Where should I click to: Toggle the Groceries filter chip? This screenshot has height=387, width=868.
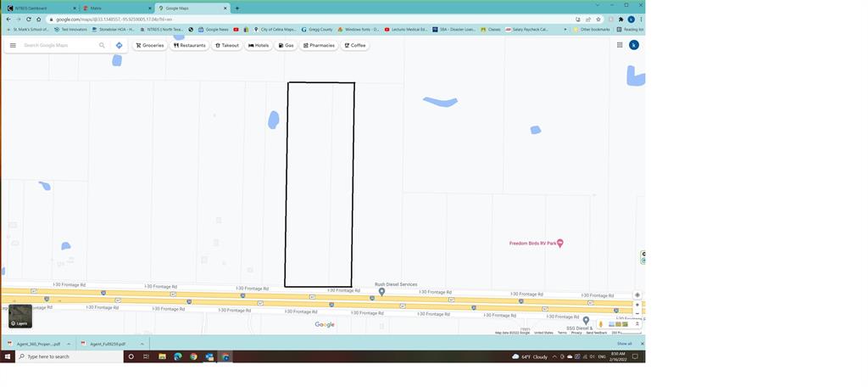[x=150, y=45]
